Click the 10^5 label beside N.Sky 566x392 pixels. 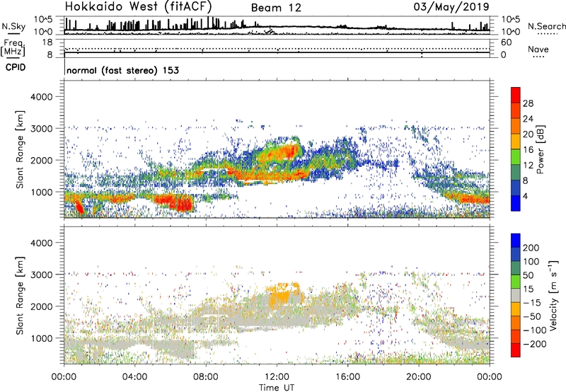43,20
